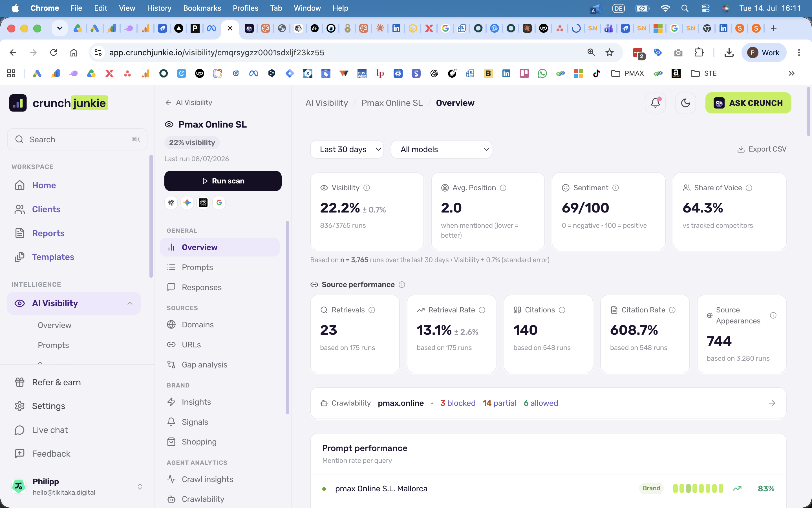Toggle dark mode moon icon

(x=685, y=103)
